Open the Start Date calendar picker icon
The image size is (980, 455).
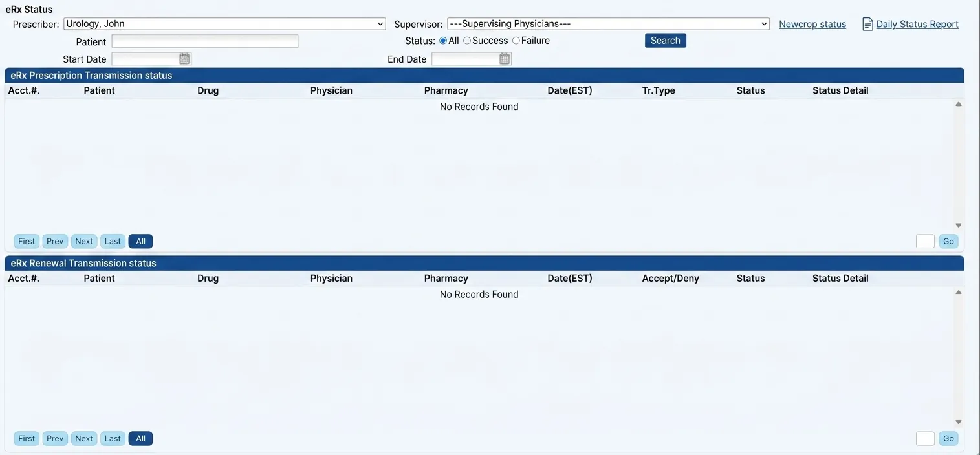(x=184, y=59)
